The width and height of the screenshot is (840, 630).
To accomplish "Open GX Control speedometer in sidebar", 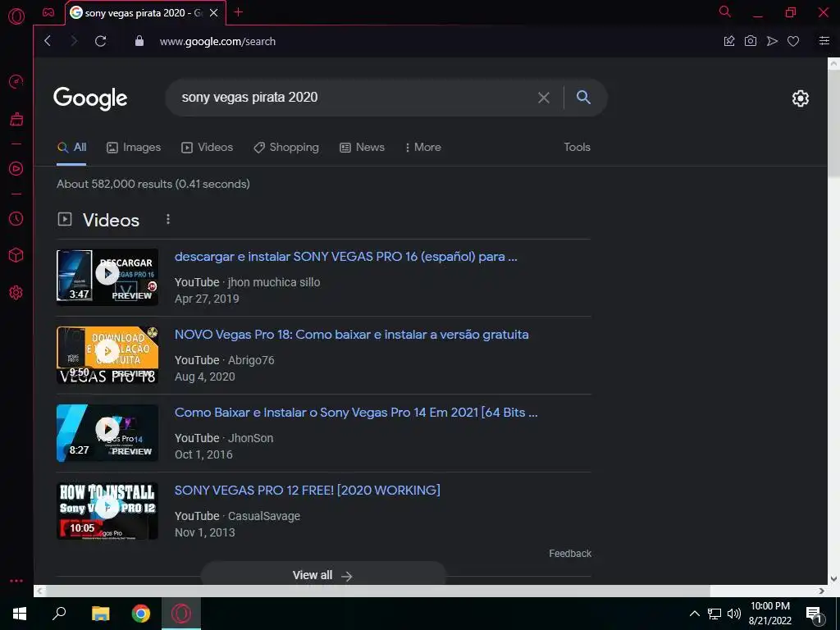I will pyautogui.click(x=16, y=81).
